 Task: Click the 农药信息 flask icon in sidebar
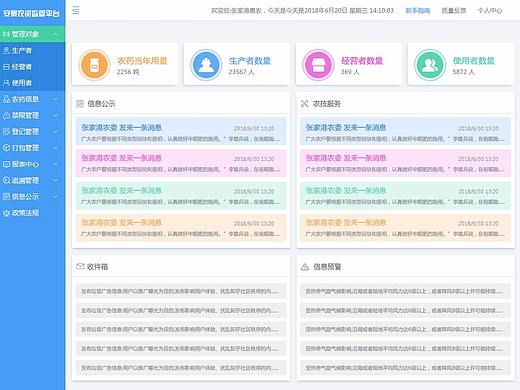tap(6, 99)
